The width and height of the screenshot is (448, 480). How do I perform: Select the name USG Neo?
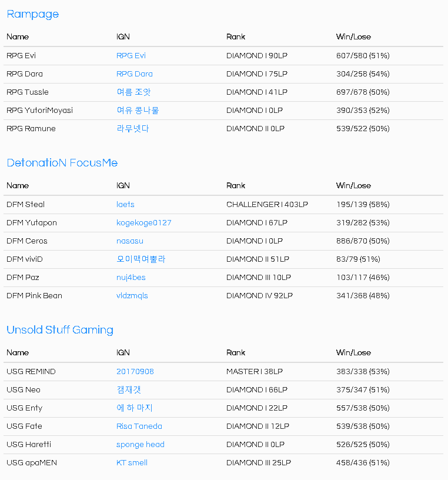click(x=24, y=389)
